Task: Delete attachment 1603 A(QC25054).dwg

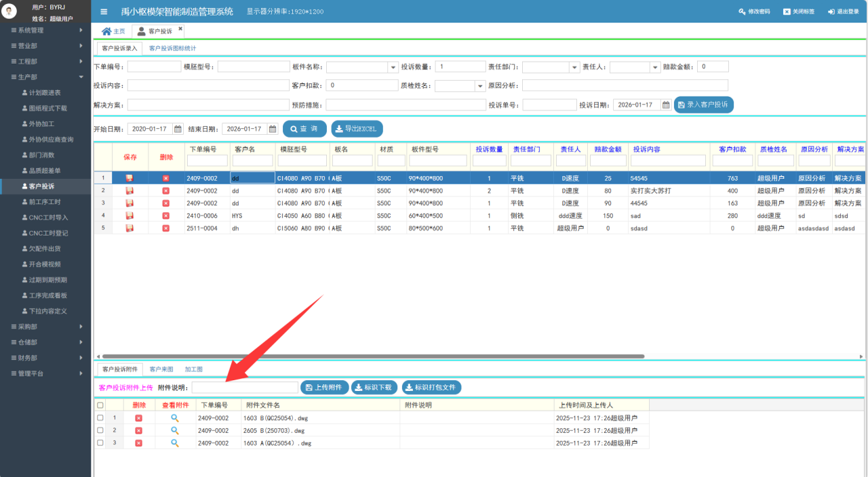Action: coord(138,443)
